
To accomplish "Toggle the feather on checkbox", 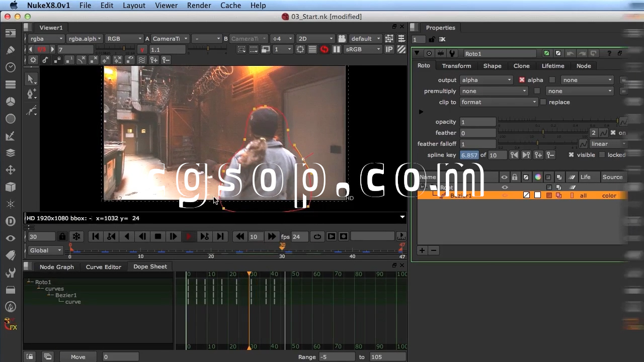I will point(613,133).
